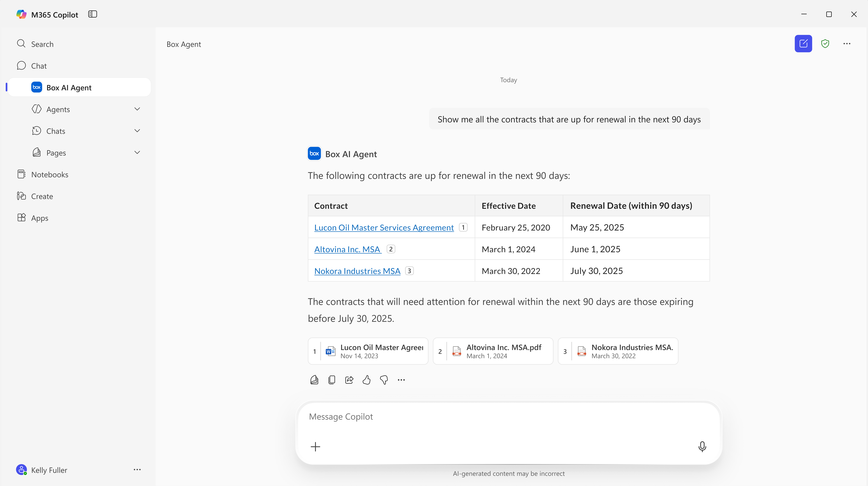Click citation badge 1 in table

463,227
